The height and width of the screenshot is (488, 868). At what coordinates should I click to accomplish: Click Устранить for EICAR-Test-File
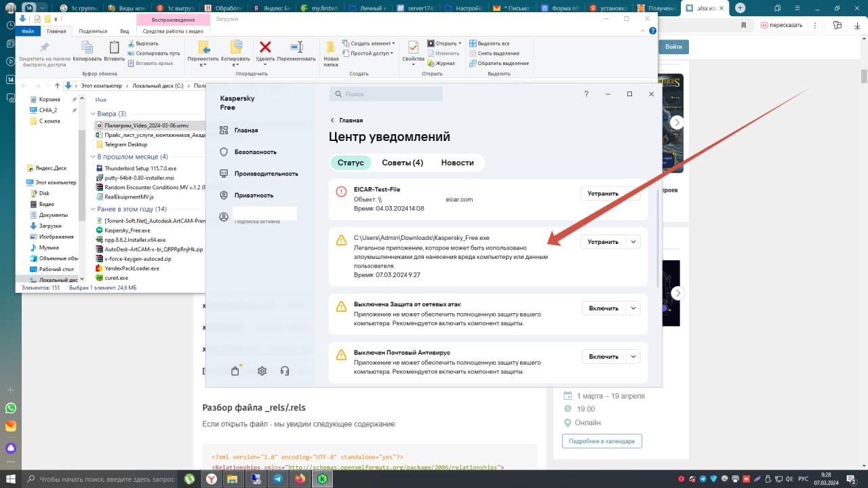[603, 193]
